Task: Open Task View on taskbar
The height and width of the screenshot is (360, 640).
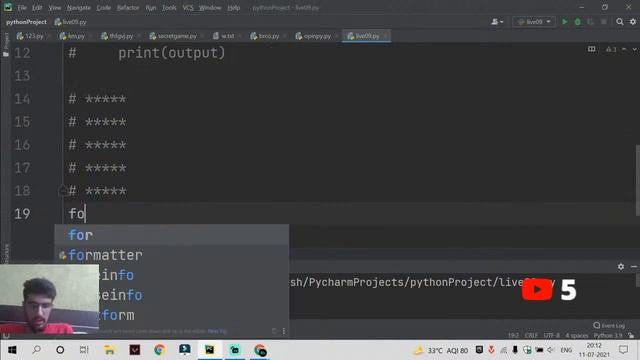Action: click(84, 350)
